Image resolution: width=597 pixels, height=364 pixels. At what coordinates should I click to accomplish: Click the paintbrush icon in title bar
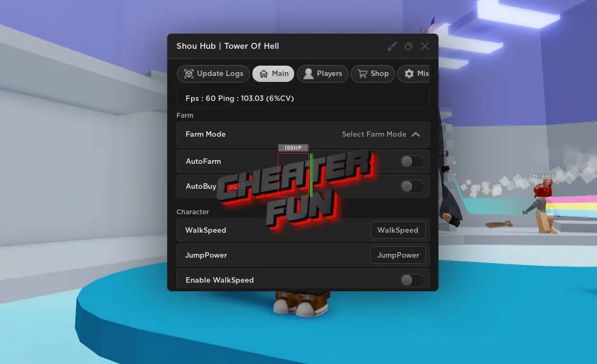point(392,46)
